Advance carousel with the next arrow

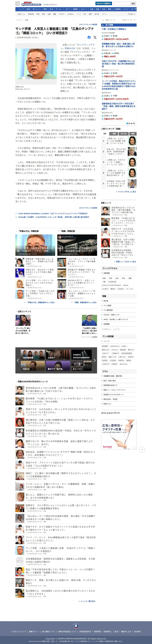click(x=94, y=360)
